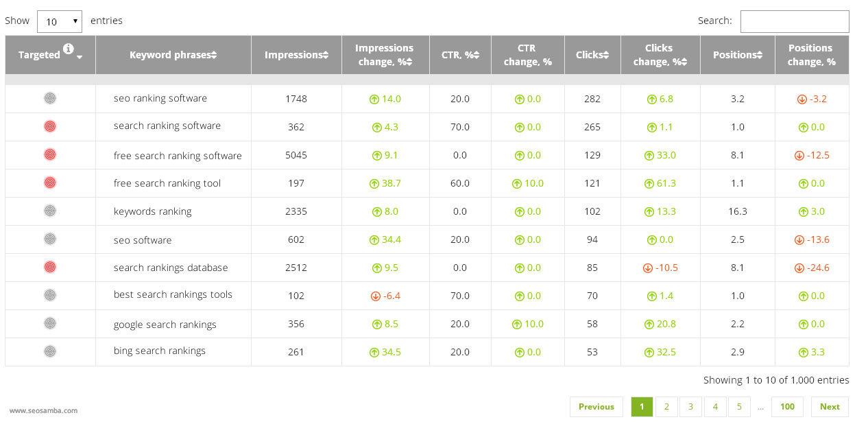The height and width of the screenshot is (424, 868).
Task: Sort by Impressions change % column
Action: pyautogui.click(x=385, y=55)
